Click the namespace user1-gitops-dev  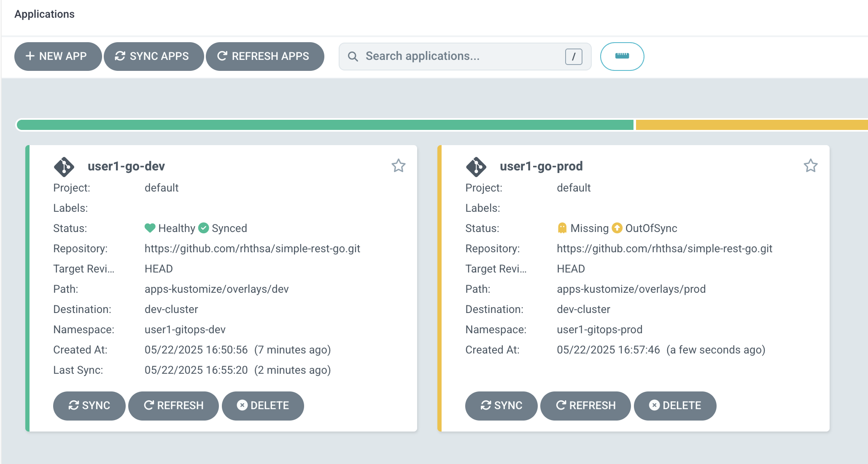pos(185,329)
